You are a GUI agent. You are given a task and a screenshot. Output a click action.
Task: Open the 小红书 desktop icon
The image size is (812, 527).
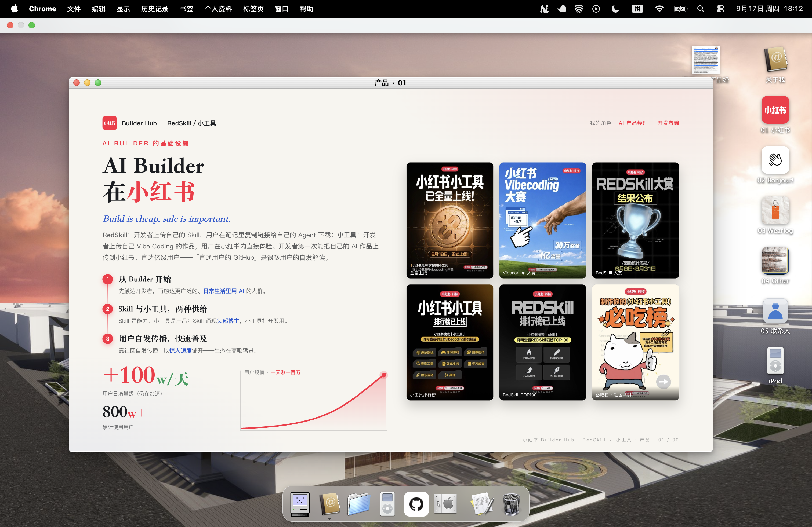coord(775,110)
